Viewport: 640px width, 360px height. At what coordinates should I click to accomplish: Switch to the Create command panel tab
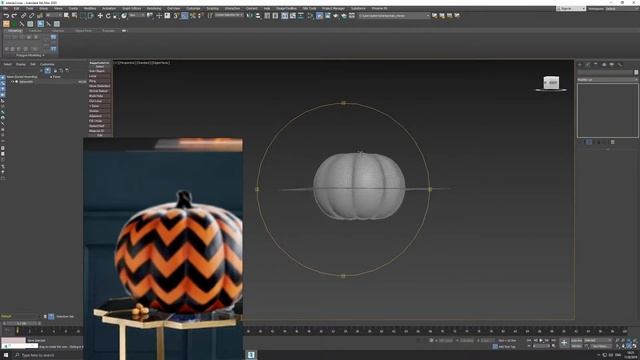(x=580, y=64)
